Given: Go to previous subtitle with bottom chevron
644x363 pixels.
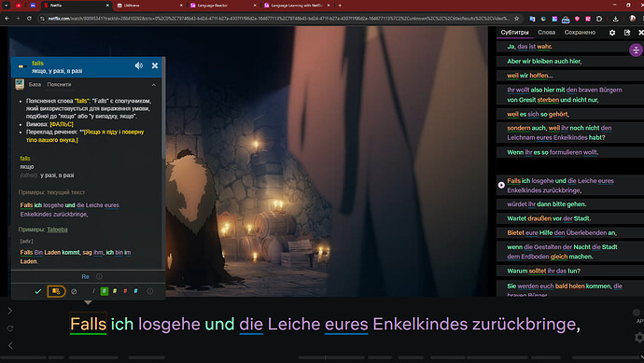Looking at the screenshot, I should pyautogui.click(x=10, y=345).
